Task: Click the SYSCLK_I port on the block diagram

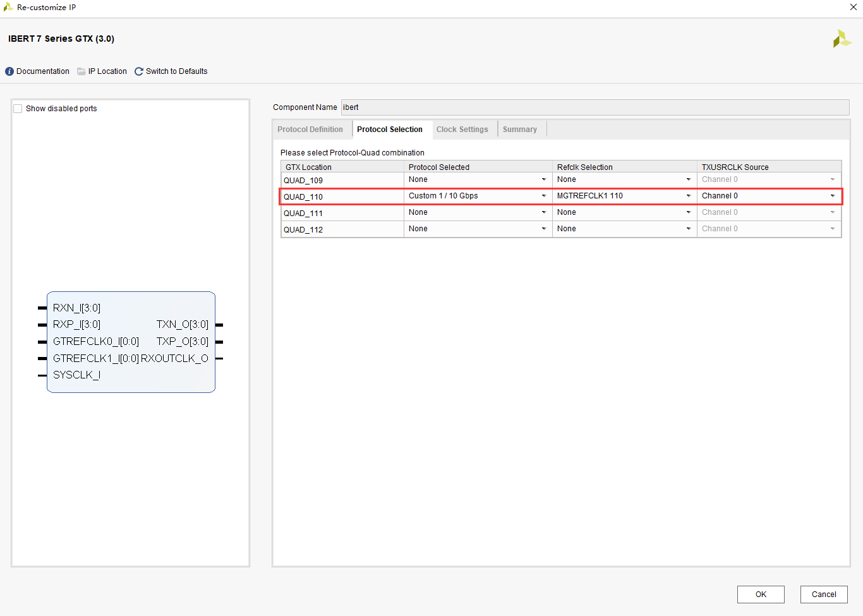Action: [76, 375]
